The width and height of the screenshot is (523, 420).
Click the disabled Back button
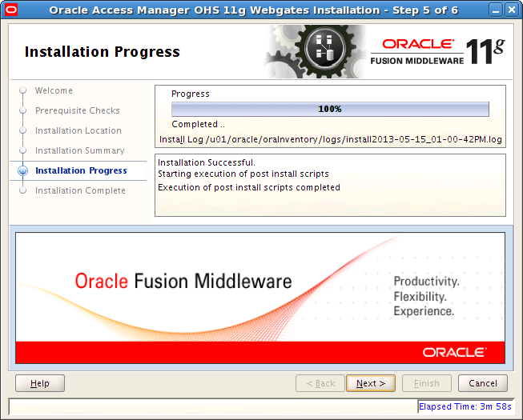320,383
